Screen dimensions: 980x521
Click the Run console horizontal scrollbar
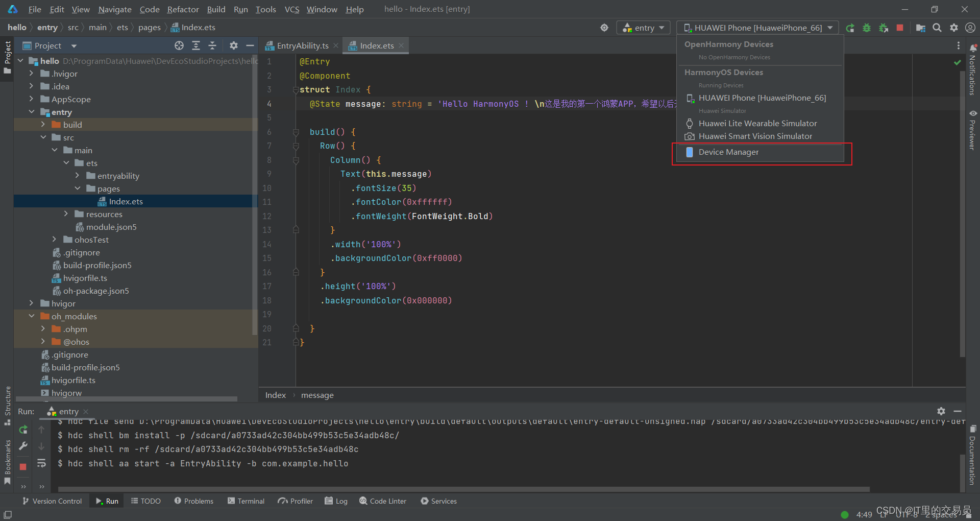[x=463, y=489]
